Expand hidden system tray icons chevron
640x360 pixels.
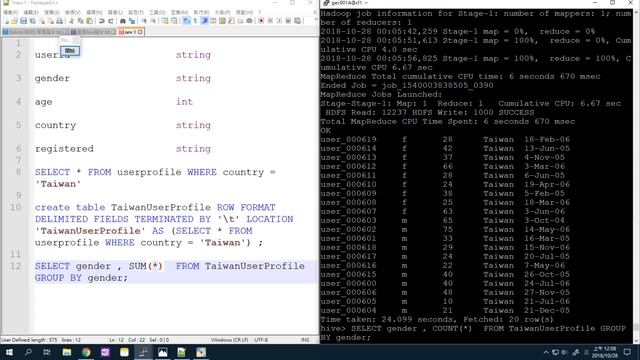545,352
